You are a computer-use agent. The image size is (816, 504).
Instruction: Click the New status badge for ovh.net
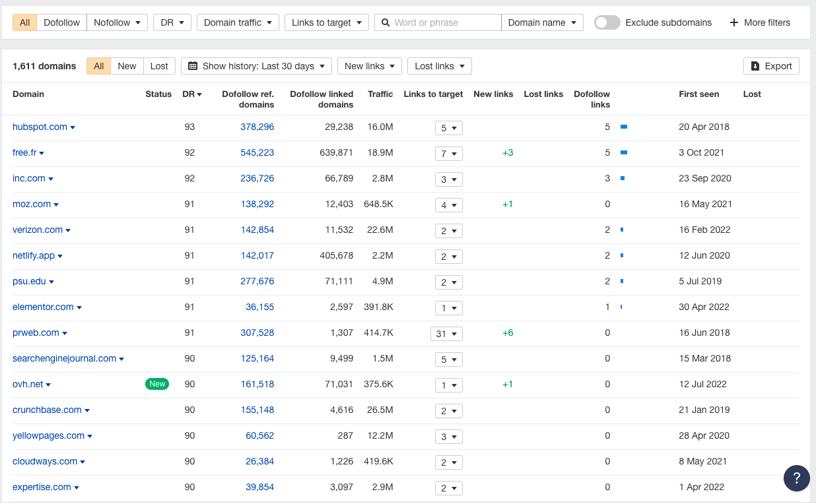coord(157,384)
